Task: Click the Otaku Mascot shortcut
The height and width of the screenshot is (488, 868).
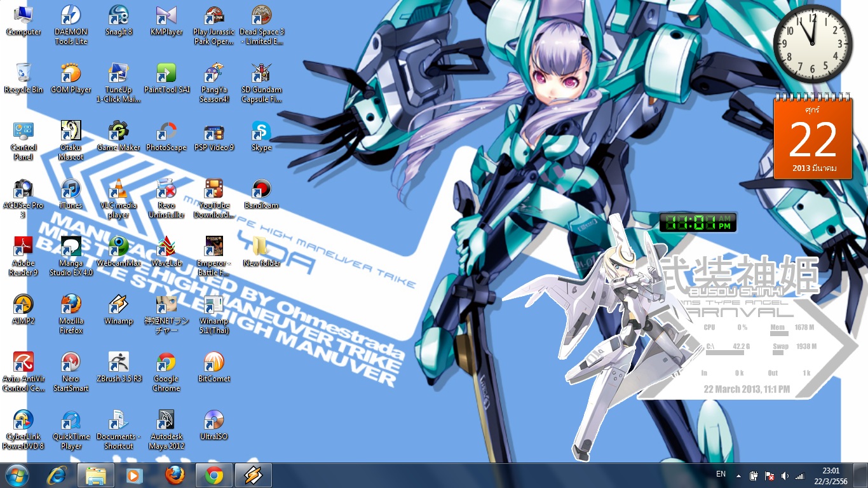Action: 71,141
